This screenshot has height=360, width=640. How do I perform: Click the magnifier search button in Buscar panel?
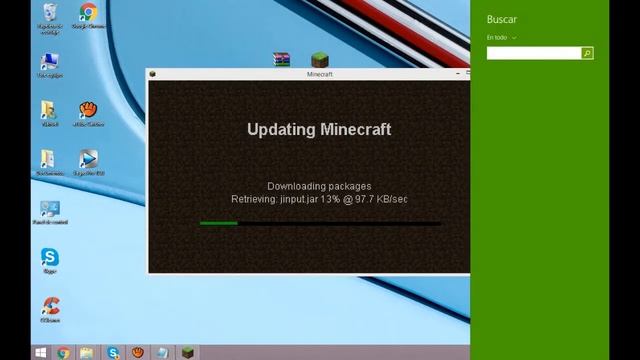587,53
